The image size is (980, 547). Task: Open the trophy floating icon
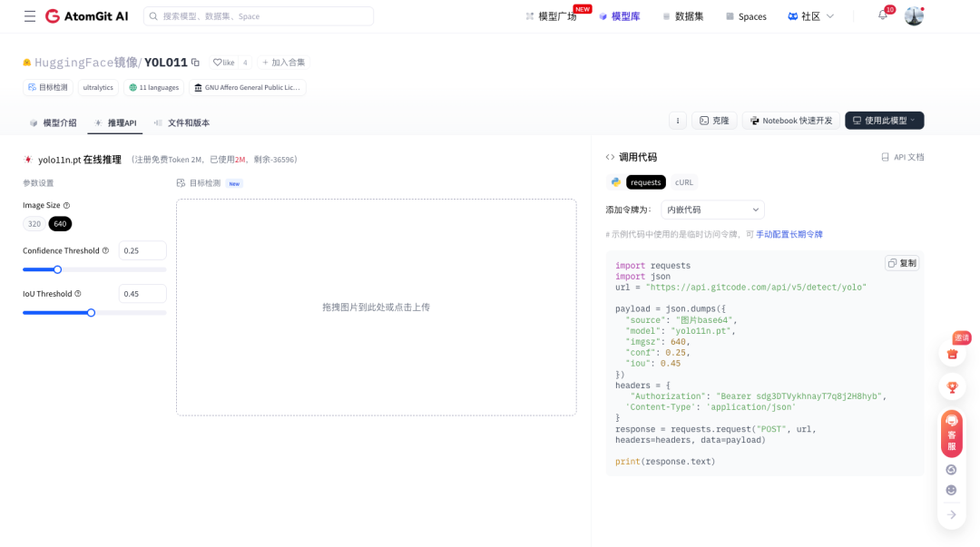tap(952, 387)
